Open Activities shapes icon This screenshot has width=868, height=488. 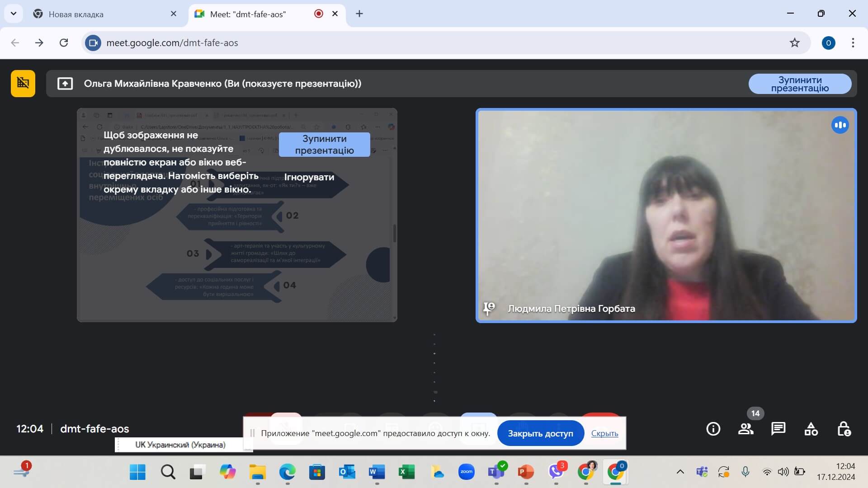pos(811,429)
